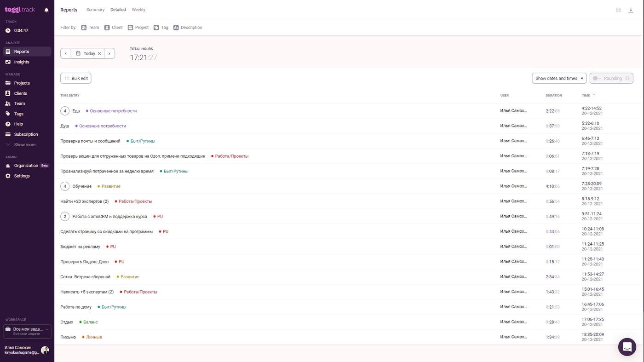Filter by Project
644x362 pixels.
(x=138, y=28)
